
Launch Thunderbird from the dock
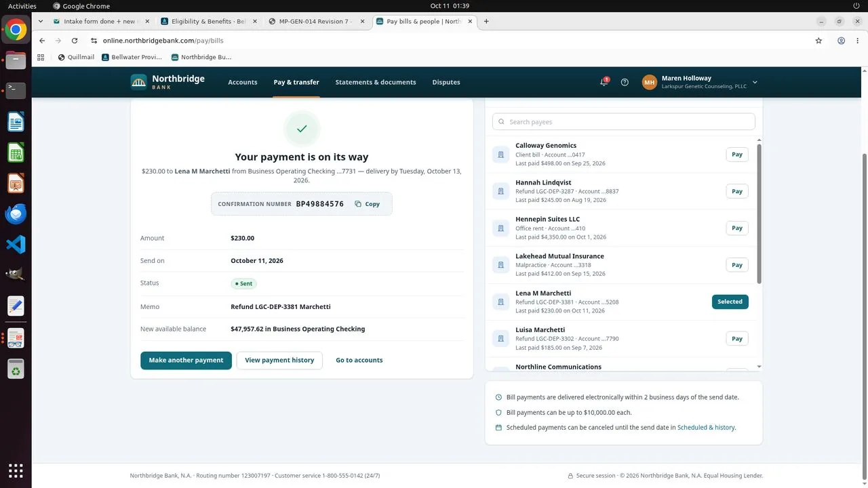(x=16, y=214)
